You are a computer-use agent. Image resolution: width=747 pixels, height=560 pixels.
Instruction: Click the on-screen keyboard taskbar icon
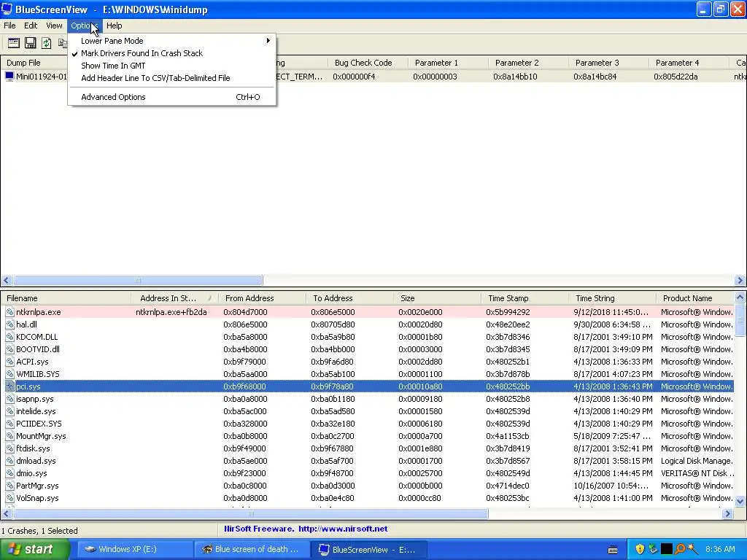click(613, 550)
